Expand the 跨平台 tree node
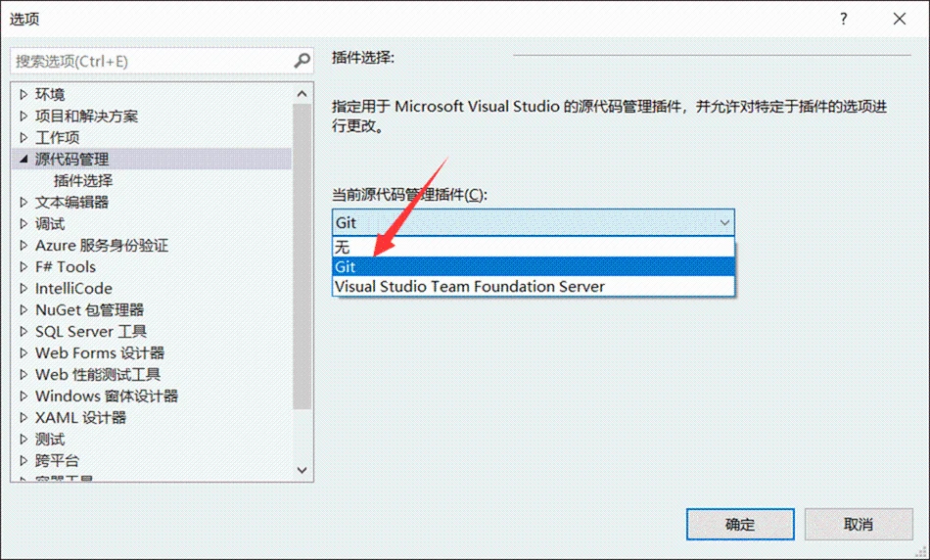The height and width of the screenshot is (560, 930). point(23,460)
